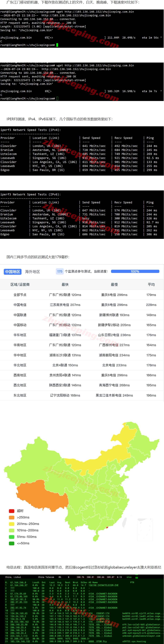Screen dimensions: 164x644
Task: Select the 全部节点 row label
Action: pos(20,295)
